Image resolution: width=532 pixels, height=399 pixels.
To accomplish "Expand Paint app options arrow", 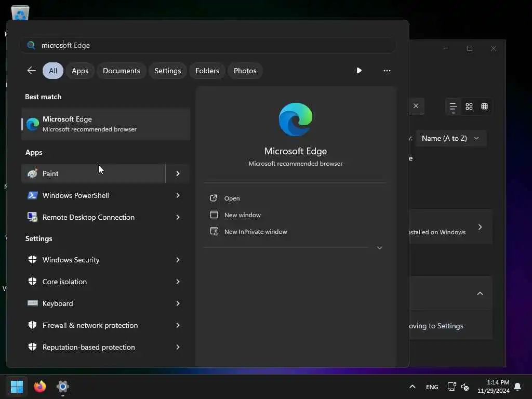I will 178,174.
